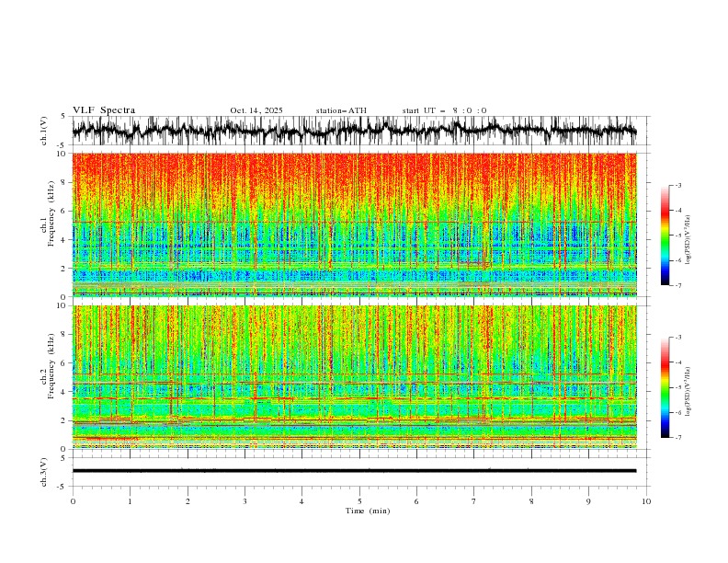Select the date 'Oct. 14, 2025'

click(x=256, y=110)
